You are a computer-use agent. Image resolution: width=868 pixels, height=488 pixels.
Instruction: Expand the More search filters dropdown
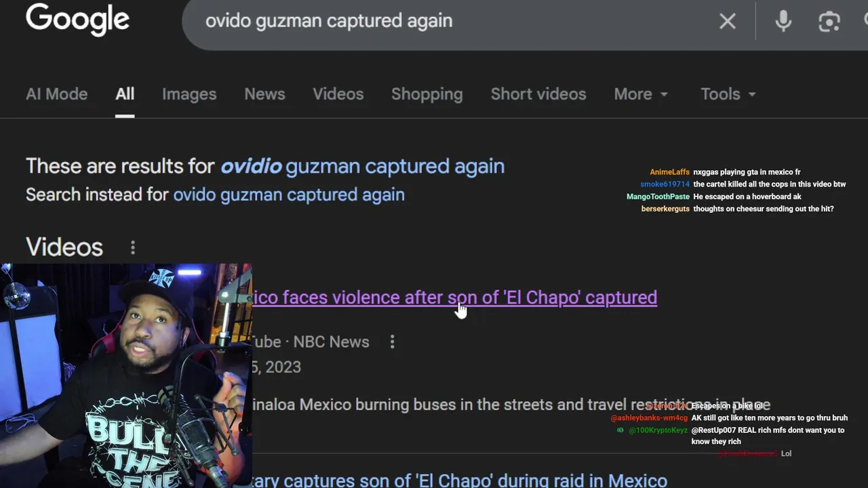click(641, 94)
